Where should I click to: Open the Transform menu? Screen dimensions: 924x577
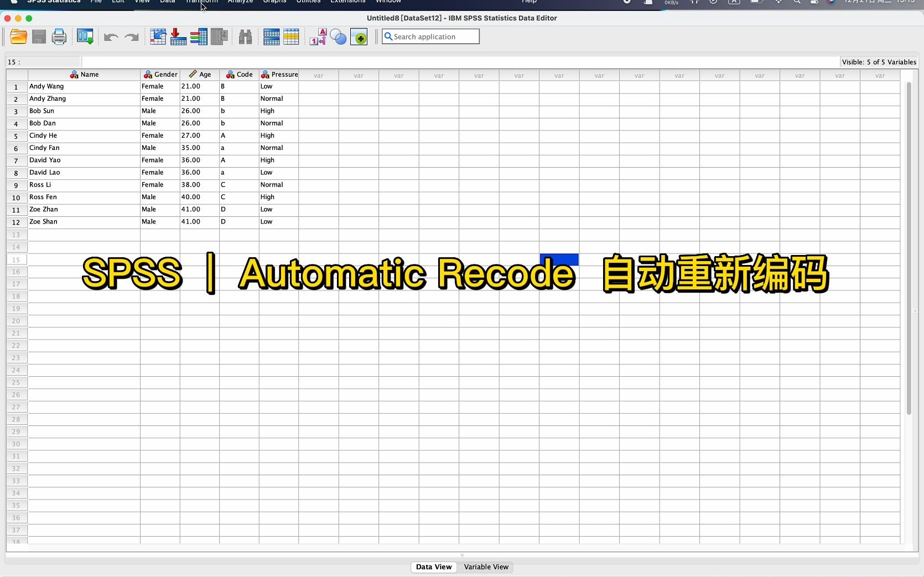pyautogui.click(x=201, y=2)
